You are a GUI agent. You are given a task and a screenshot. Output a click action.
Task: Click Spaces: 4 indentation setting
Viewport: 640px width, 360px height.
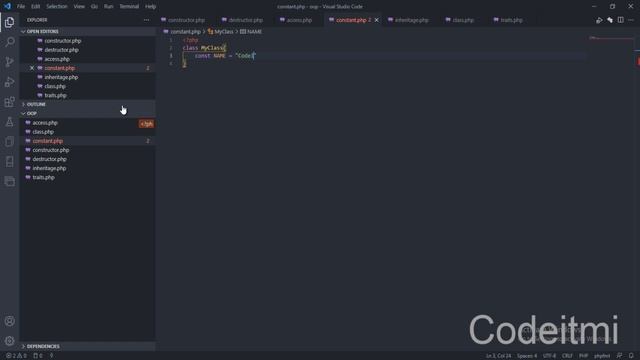coord(527,356)
